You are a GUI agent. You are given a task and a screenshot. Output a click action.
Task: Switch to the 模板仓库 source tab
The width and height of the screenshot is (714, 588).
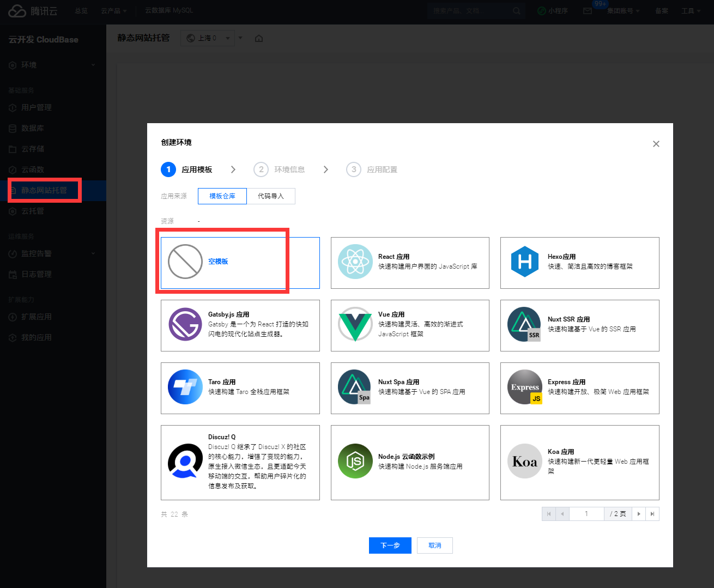pyautogui.click(x=222, y=196)
